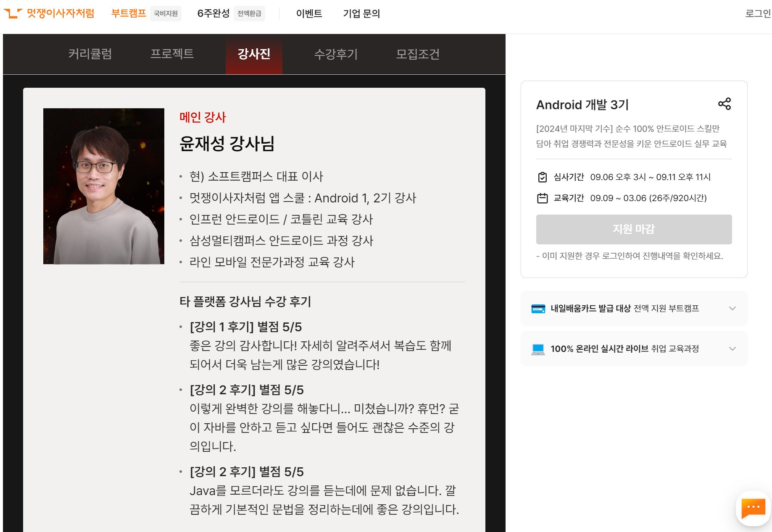The image size is (772, 532).
Task: Click the credit card icon next to 내일배움카드
Action: tap(538, 308)
